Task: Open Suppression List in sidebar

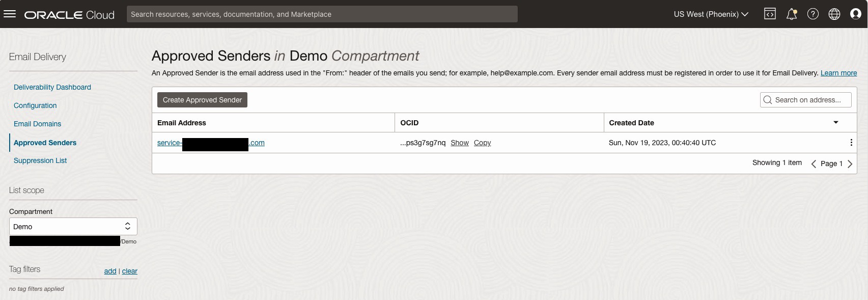Action: (40, 160)
